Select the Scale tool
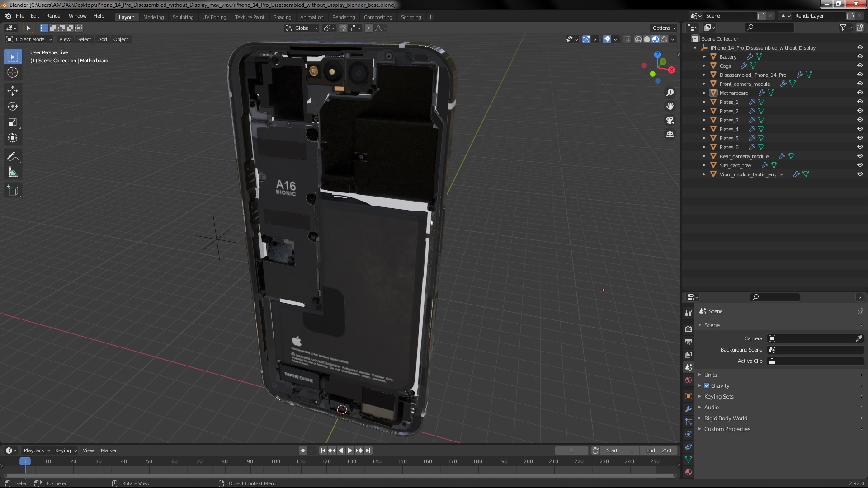 click(x=13, y=122)
